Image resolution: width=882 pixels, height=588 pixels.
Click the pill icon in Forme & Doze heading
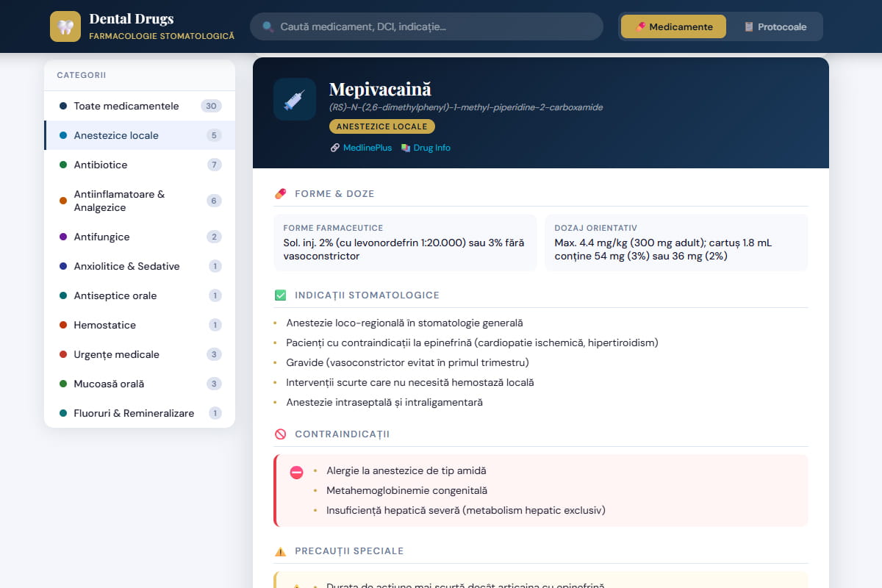(x=280, y=194)
